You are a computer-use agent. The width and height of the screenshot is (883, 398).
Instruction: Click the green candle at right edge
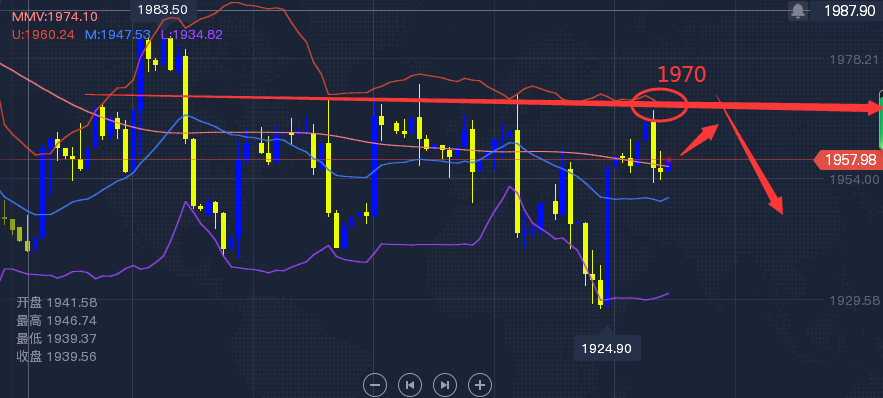pos(881,119)
